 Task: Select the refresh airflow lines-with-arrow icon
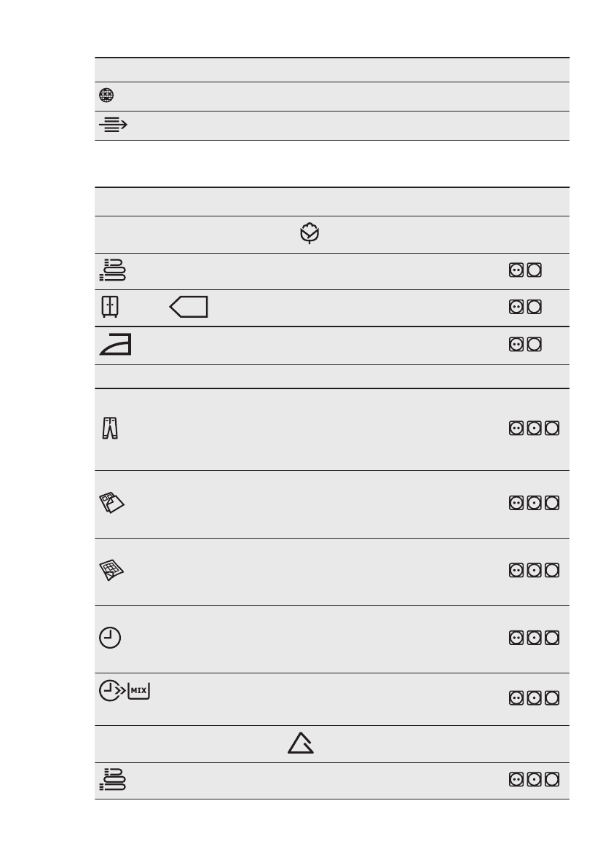112,125
